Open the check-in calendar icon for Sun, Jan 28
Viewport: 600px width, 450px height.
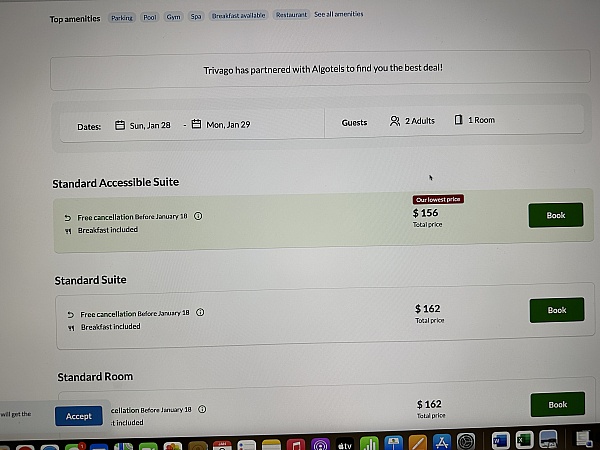click(x=120, y=125)
